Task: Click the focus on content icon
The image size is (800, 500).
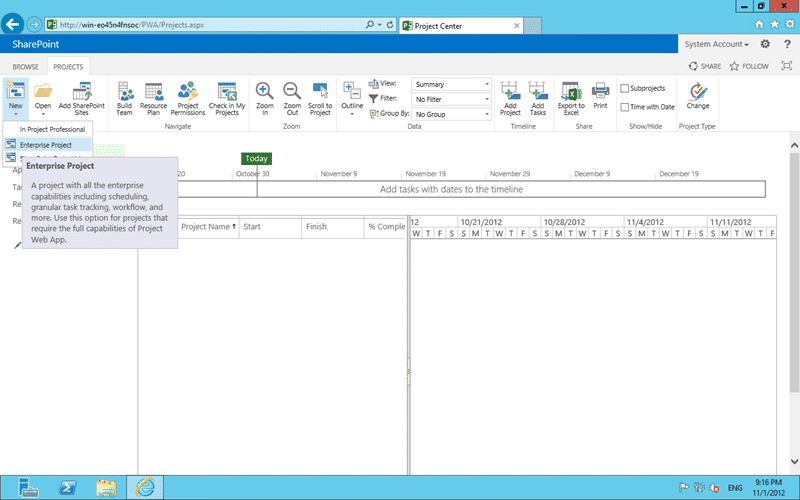Action: (787, 66)
